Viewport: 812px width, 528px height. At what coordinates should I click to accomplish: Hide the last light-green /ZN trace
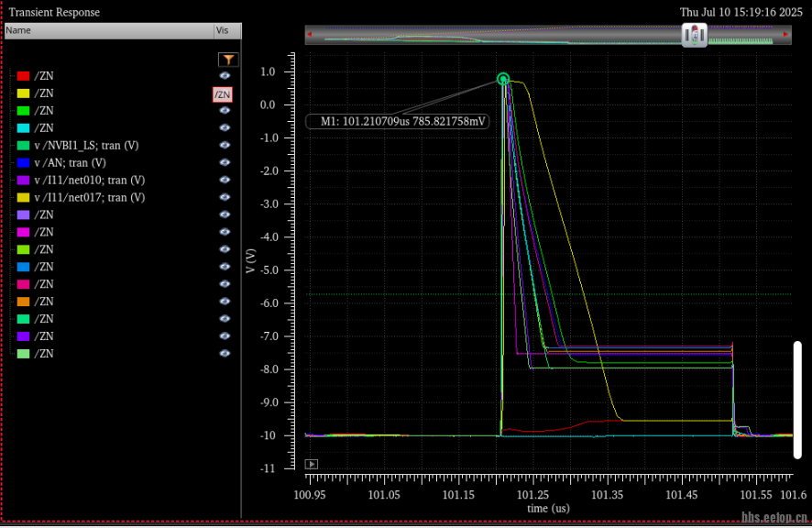tap(225, 354)
